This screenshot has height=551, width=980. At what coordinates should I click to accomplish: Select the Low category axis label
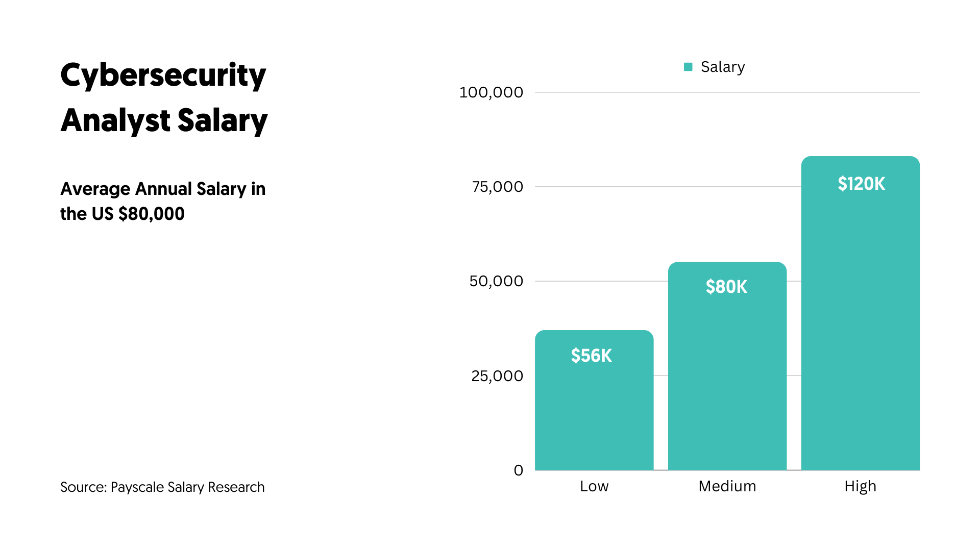coord(594,486)
